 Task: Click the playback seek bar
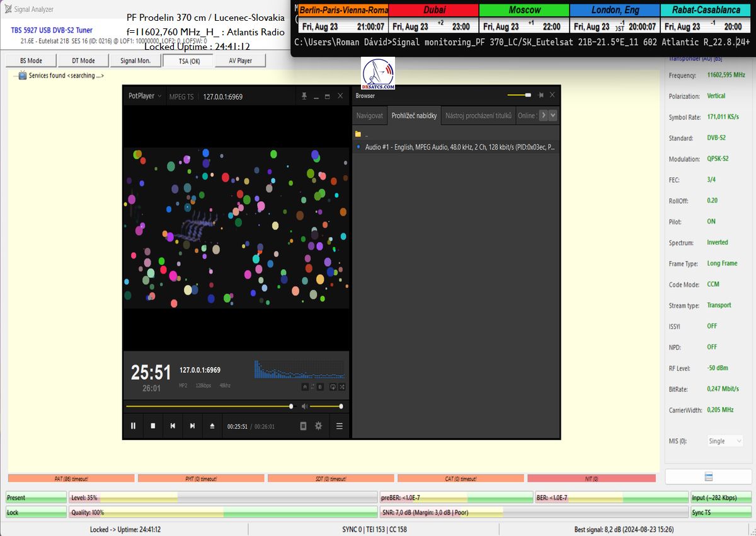(x=208, y=407)
